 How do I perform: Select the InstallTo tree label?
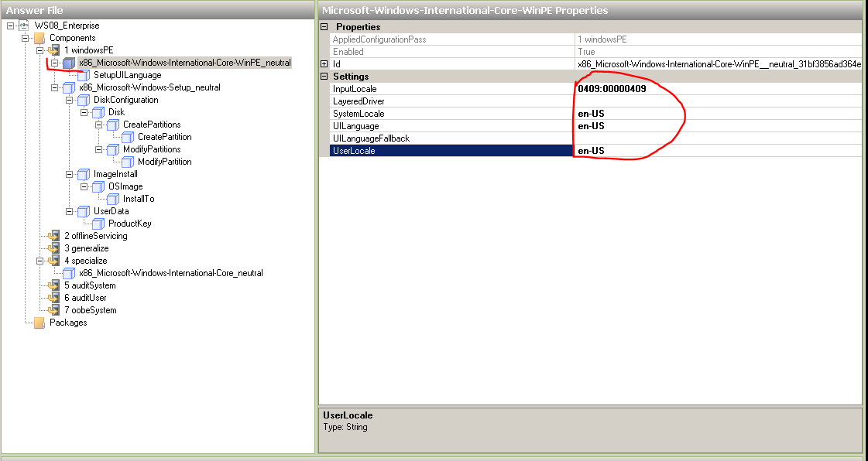pos(139,199)
